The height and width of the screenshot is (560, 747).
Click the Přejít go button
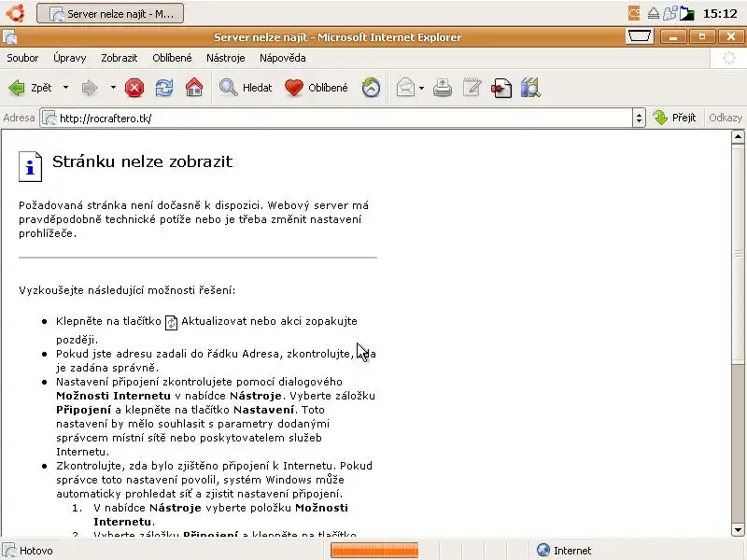[674, 118]
